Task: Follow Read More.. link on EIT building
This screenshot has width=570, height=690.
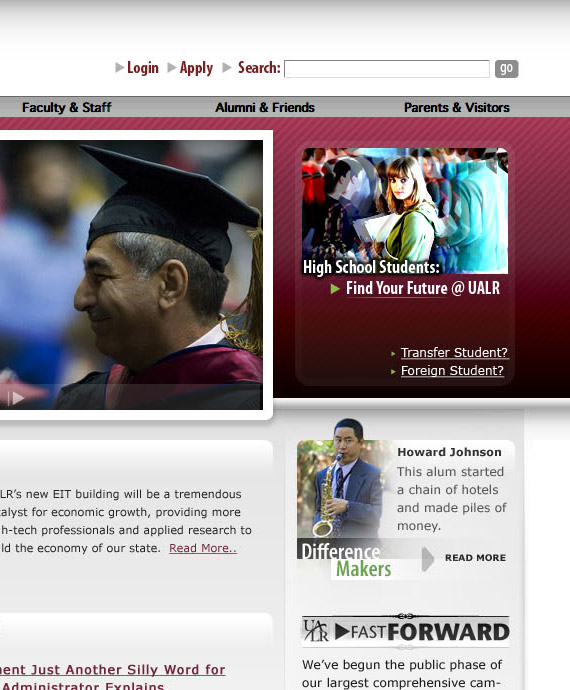Action: [x=203, y=548]
